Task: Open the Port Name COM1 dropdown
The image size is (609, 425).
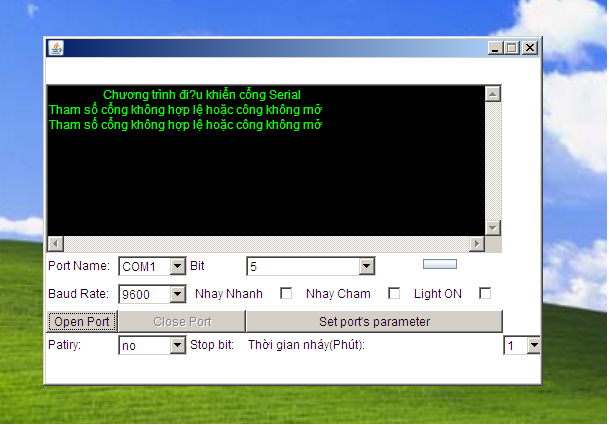Action: tap(177, 266)
